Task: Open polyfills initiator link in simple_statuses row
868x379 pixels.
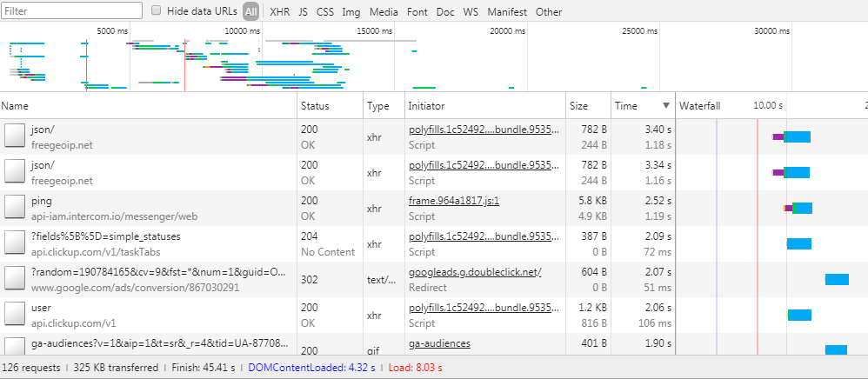Action: pos(484,236)
